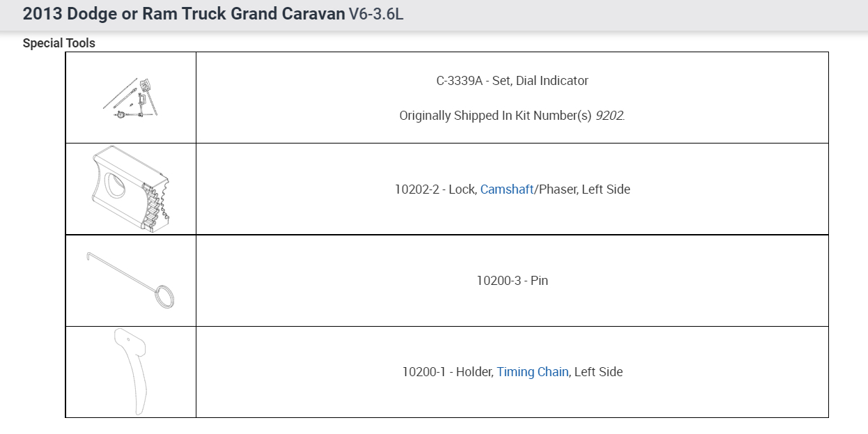View the timing chain holder tool image
This screenshot has width=868, height=434.
click(x=132, y=371)
